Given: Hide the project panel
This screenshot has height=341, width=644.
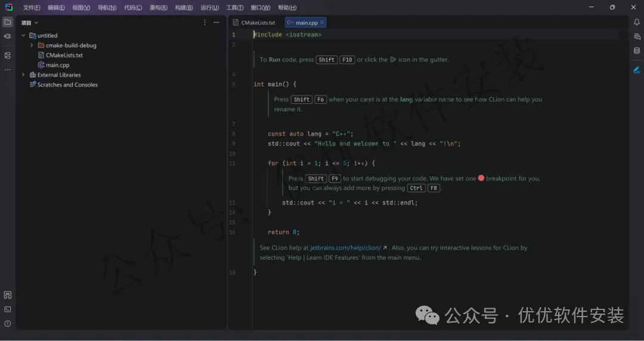Looking at the screenshot, I should click(x=216, y=23).
